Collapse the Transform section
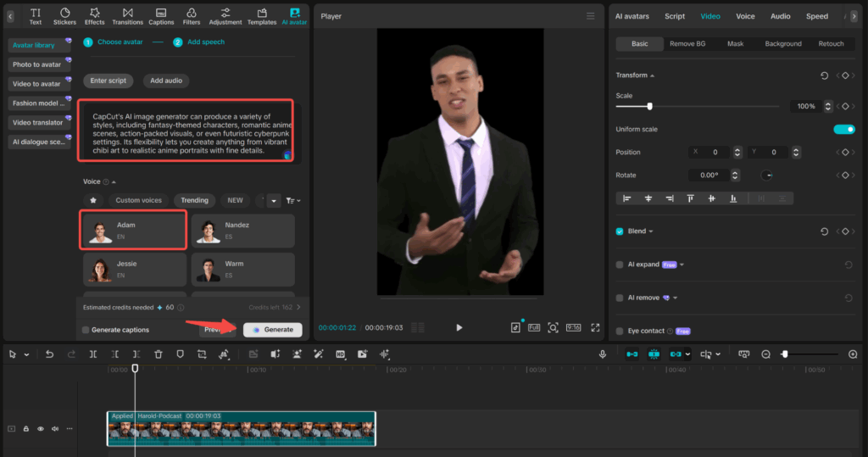The image size is (868, 457). coord(652,75)
